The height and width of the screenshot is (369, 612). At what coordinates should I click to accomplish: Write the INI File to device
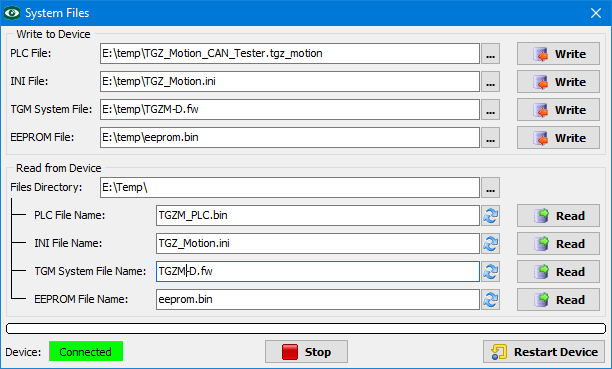point(559,82)
